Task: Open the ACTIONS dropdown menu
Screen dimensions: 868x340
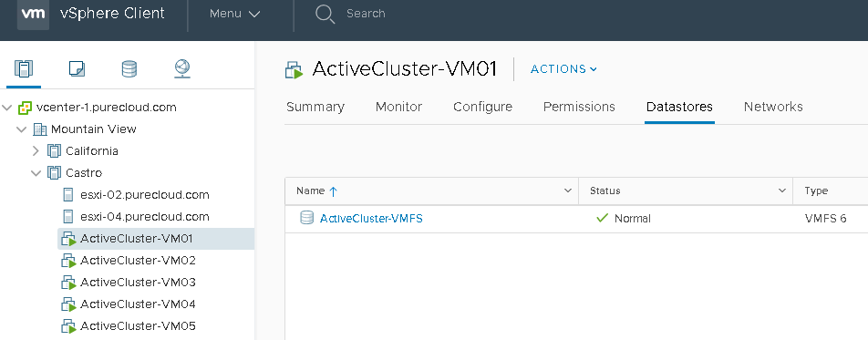Action: pyautogui.click(x=563, y=69)
